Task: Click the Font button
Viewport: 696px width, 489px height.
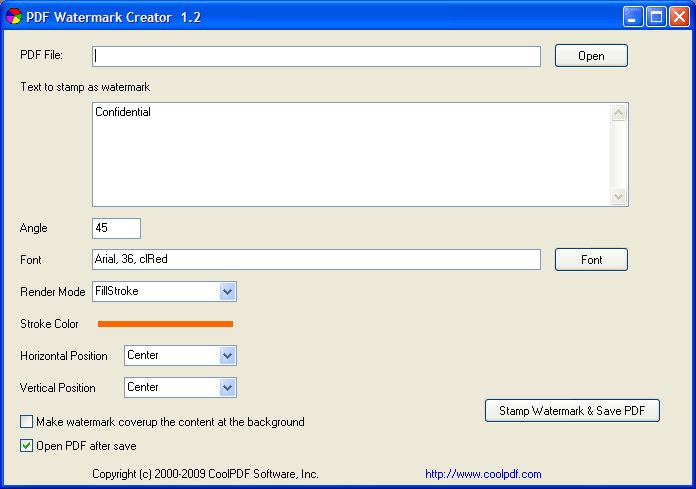Action: [591, 260]
